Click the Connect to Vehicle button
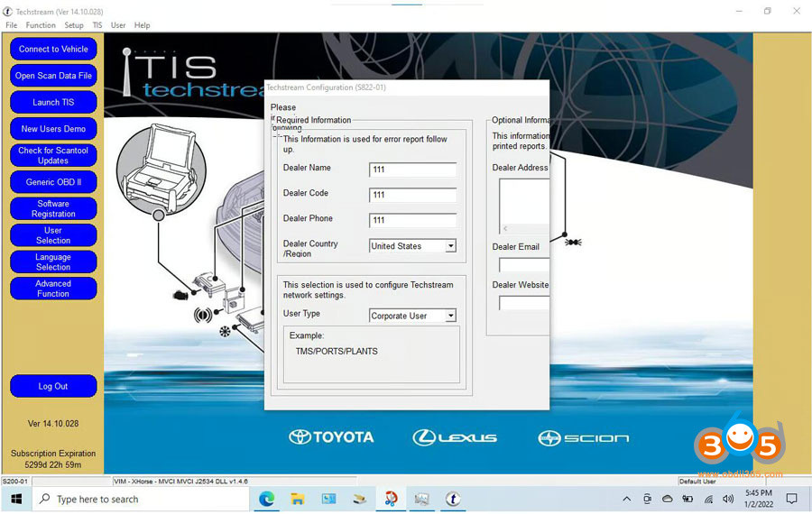Image resolution: width=812 pixels, height=514 pixels. coord(53,50)
